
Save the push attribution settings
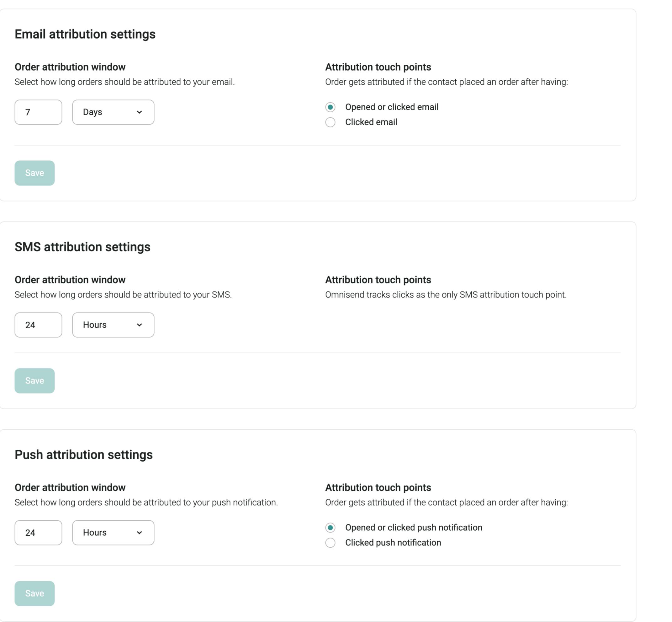(34, 593)
